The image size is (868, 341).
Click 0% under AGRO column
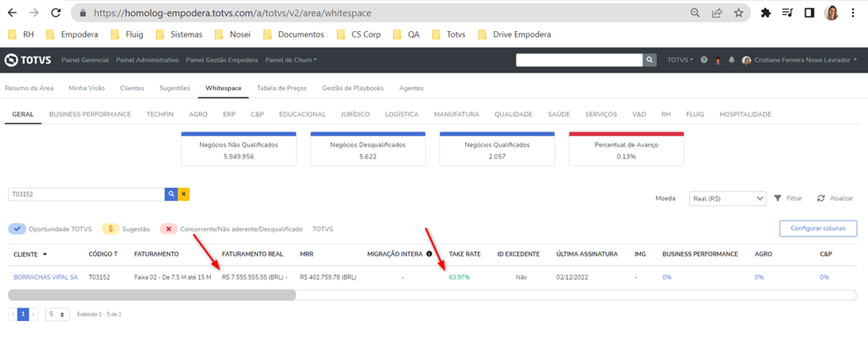pos(759,276)
